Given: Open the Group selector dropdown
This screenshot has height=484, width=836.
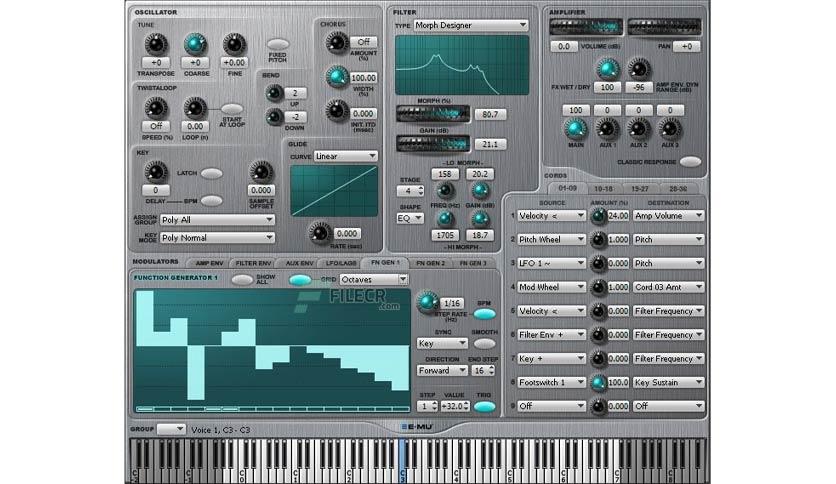Looking at the screenshot, I should [172, 429].
